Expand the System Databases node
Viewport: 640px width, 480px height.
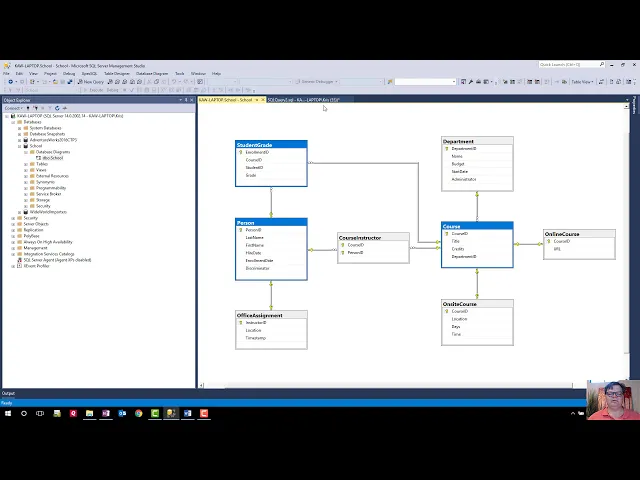[x=19, y=128]
